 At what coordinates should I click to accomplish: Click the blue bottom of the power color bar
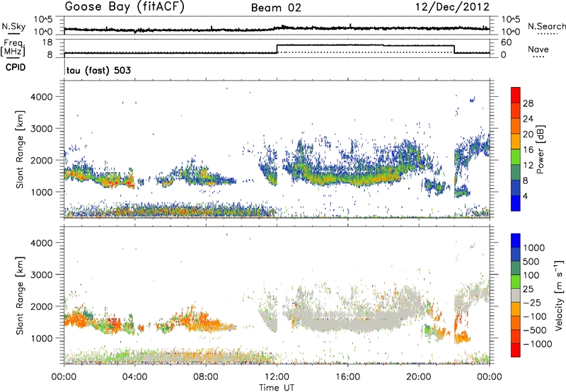click(516, 203)
